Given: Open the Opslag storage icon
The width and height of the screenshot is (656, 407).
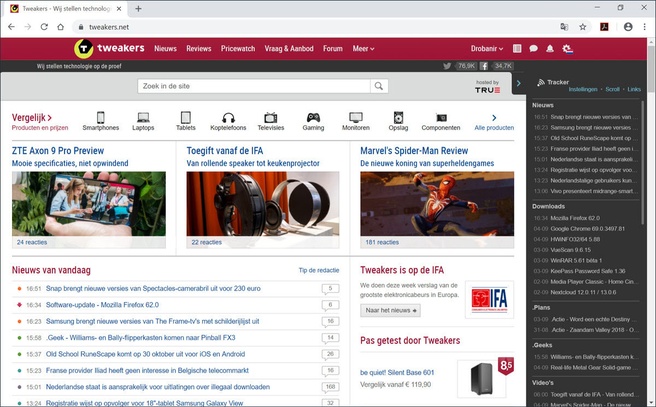Looking at the screenshot, I should 398,118.
